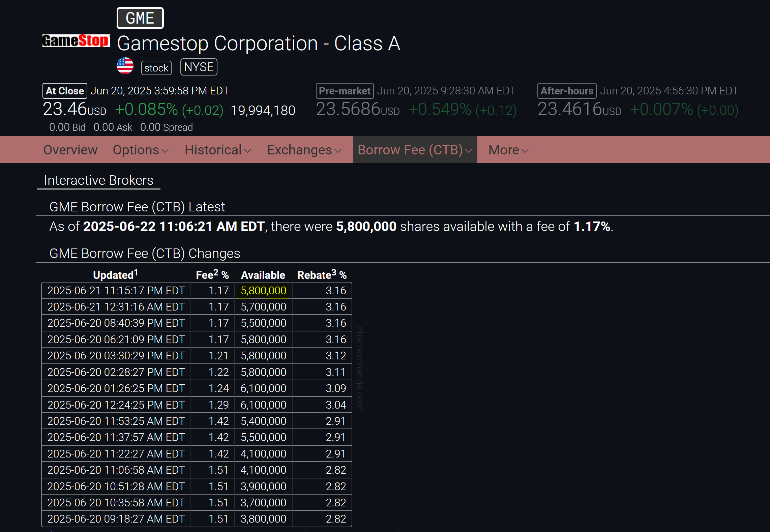Screen dimensions: 770x532
Task: Expand the Historical dropdown menu
Action: [218, 150]
